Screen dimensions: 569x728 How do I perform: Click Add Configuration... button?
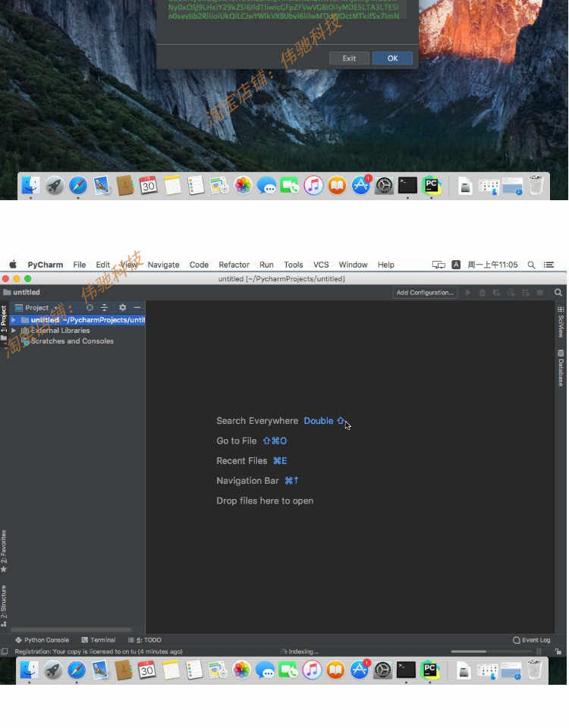(x=425, y=293)
